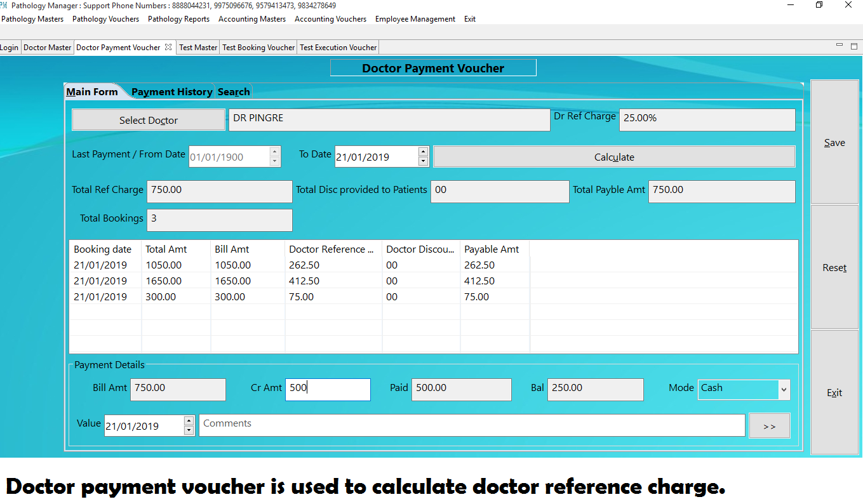This screenshot has height=504, width=863.
Task: Click the Exit menu item
Action: tap(469, 19)
